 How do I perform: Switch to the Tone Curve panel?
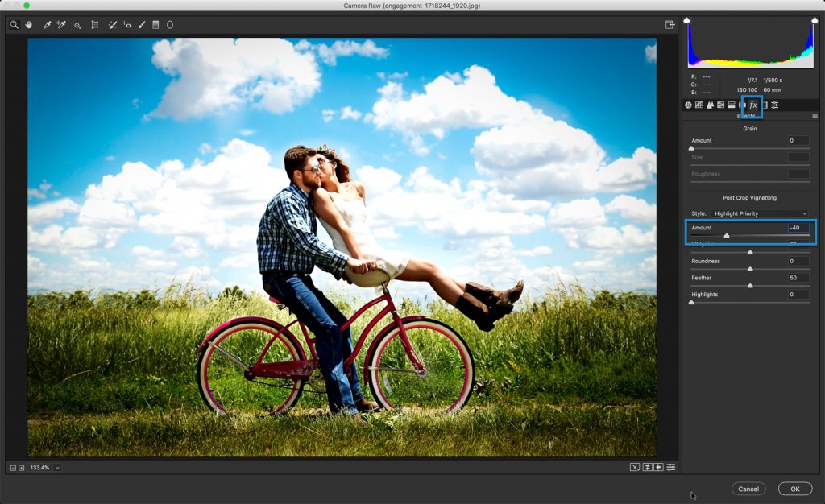coord(699,105)
